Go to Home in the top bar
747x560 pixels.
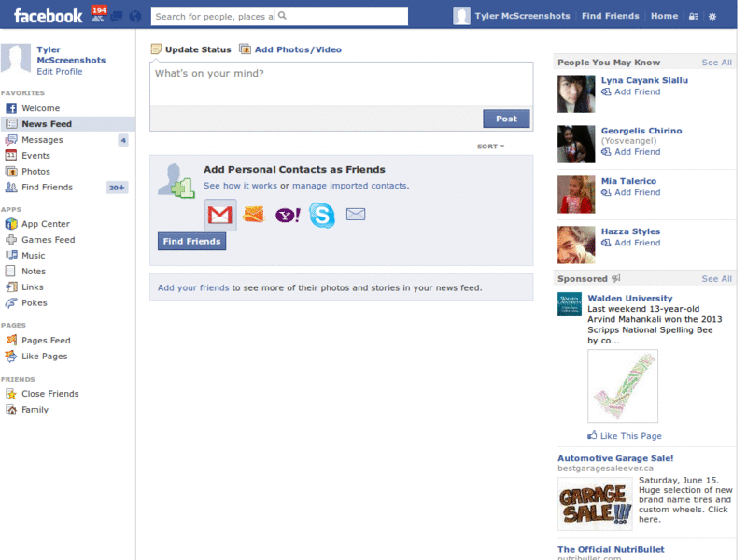(664, 16)
